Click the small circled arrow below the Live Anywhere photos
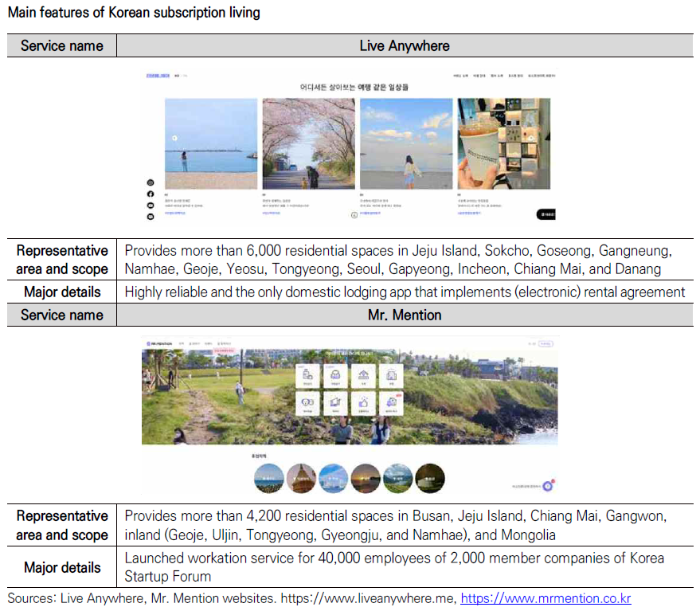Screen dimensions: 700x611 [x=354, y=215]
